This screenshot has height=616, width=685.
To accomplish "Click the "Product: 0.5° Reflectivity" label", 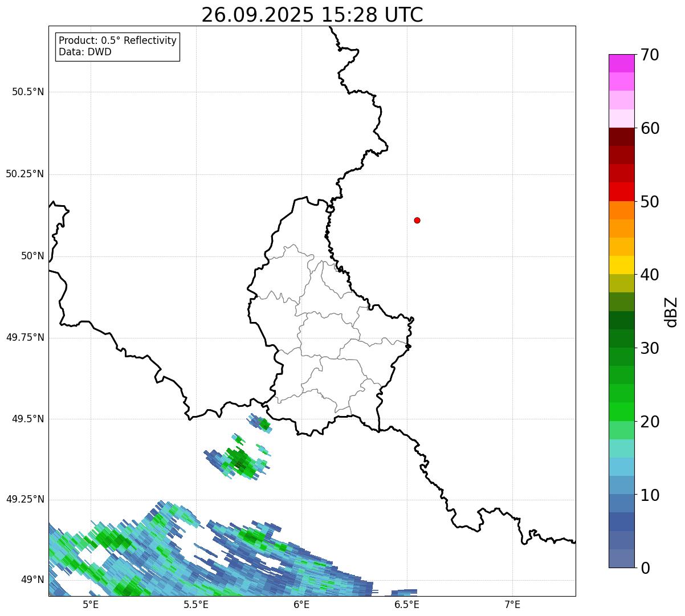I will 117,41.
